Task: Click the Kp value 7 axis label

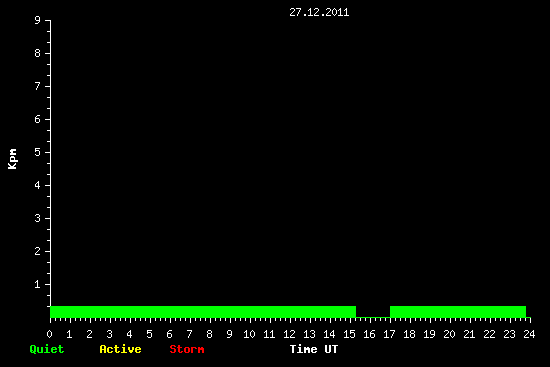Action: 38,86
